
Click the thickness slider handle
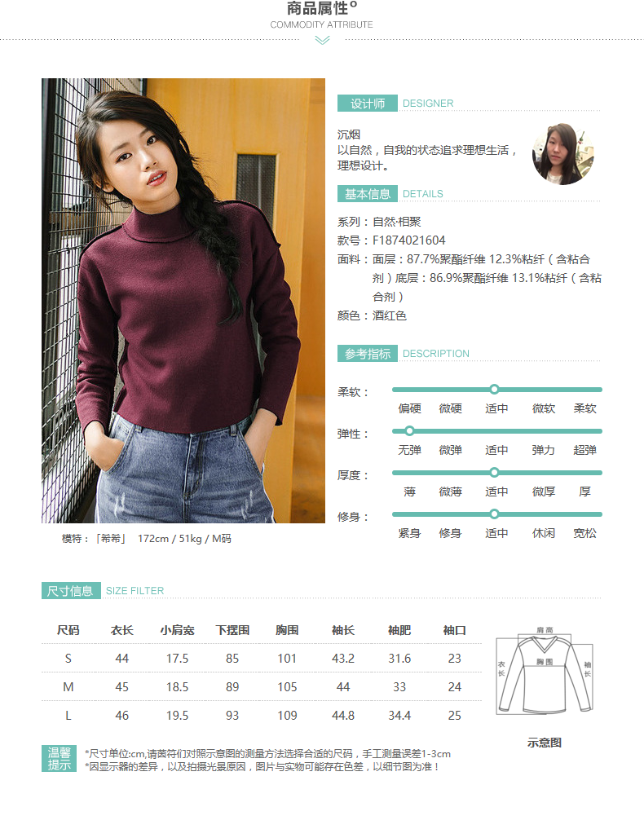pos(494,472)
